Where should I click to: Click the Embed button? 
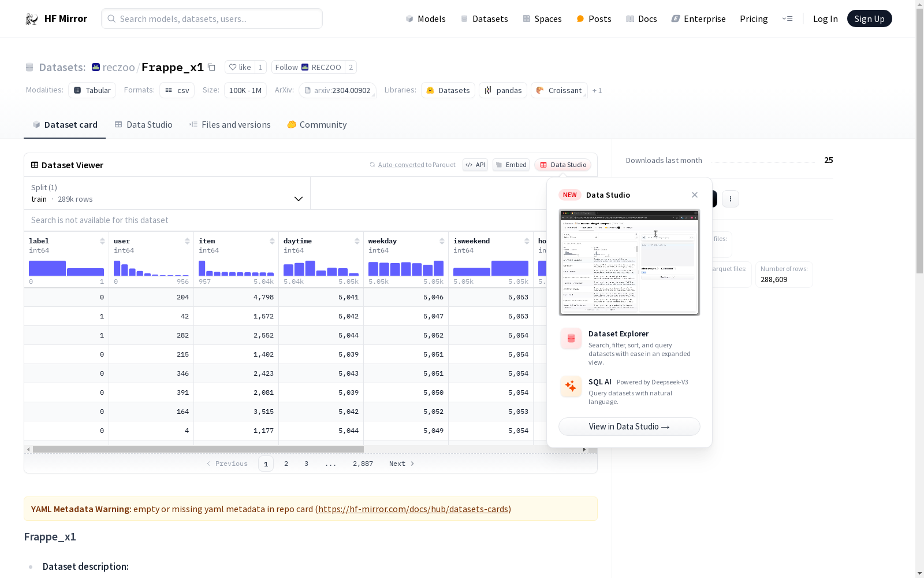[511, 165]
